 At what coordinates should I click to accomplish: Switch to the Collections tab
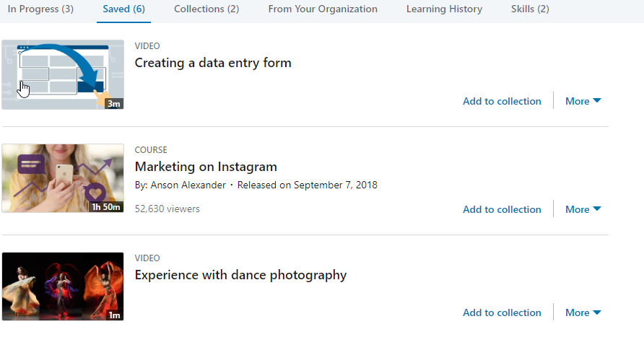(x=206, y=9)
